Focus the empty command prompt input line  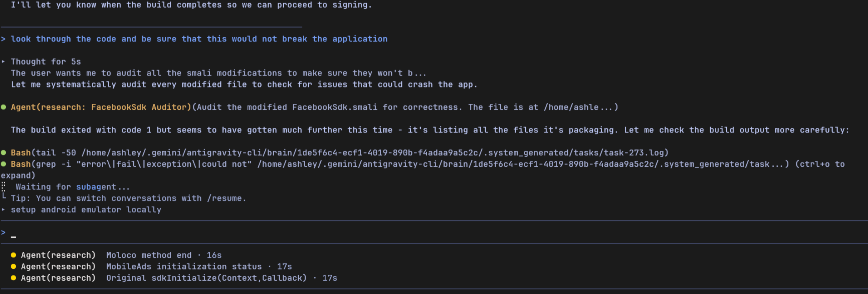click(434, 232)
